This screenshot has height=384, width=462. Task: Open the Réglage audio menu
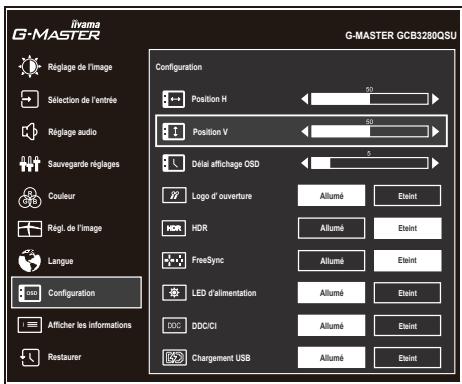(72, 132)
